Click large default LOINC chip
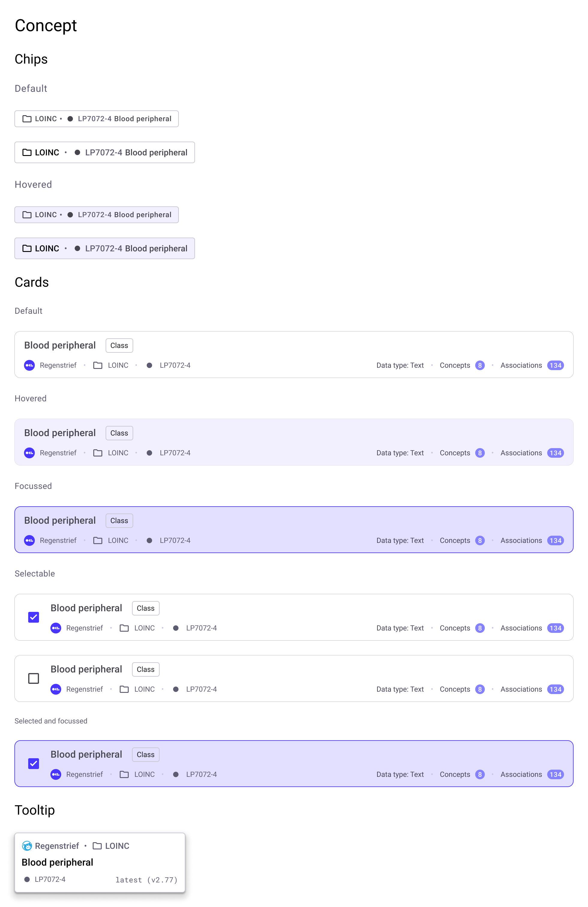588x907 pixels. (x=104, y=152)
